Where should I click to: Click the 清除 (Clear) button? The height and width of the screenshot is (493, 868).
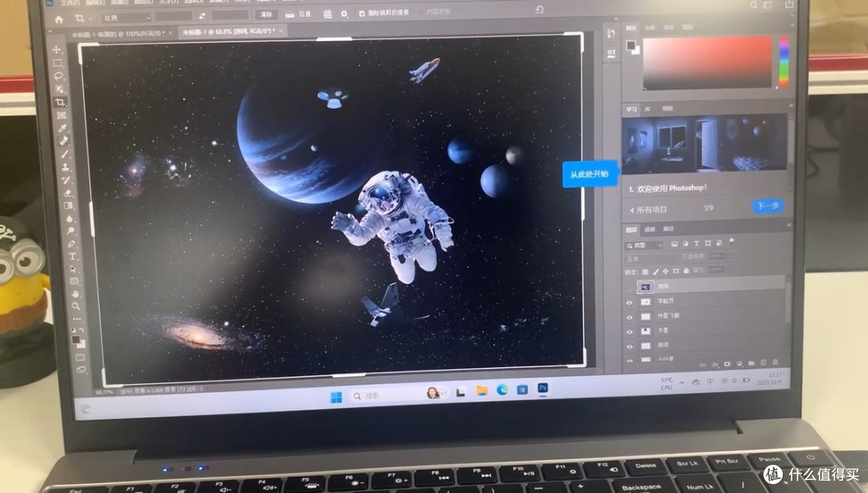pyautogui.click(x=267, y=14)
